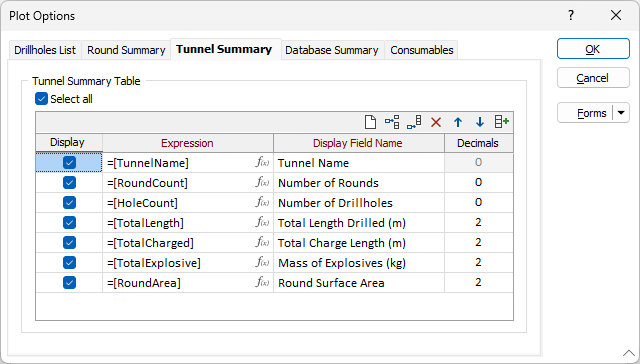The height and width of the screenshot is (364, 640).
Task: Open the dialog help question mark
Action: click(x=571, y=16)
